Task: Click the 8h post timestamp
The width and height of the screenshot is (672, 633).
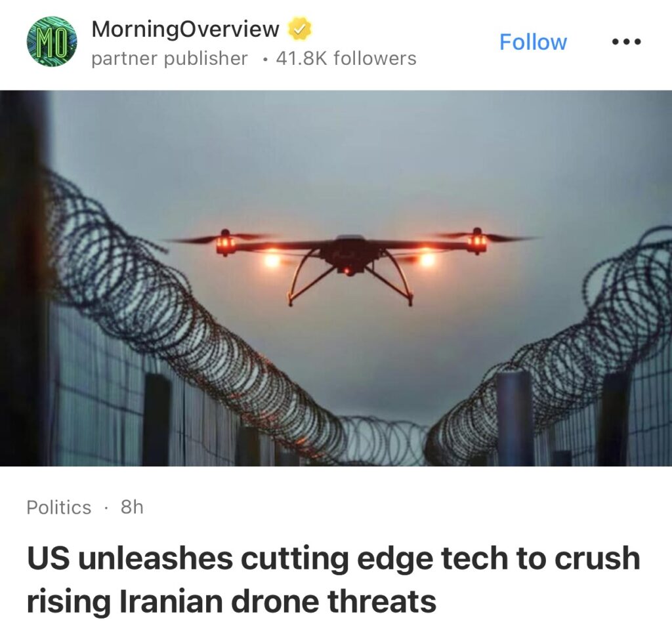Action: tap(131, 507)
